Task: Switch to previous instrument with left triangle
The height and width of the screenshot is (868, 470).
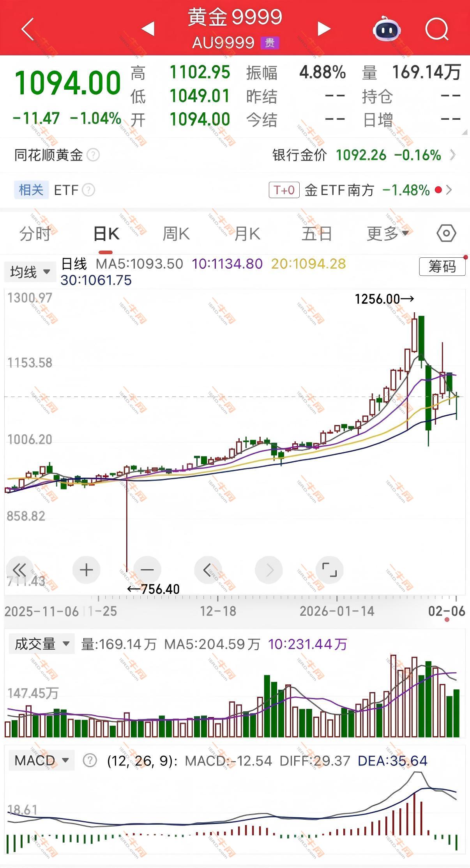Action: [x=148, y=28]
